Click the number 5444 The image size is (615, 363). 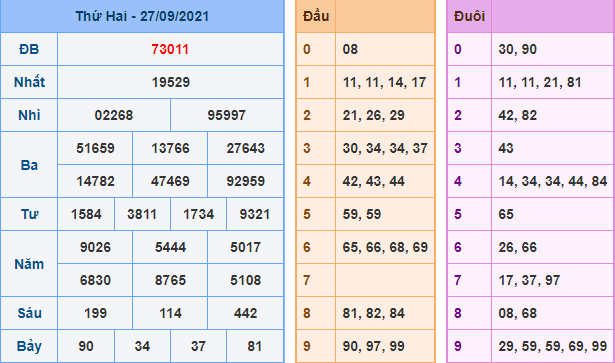170,247
